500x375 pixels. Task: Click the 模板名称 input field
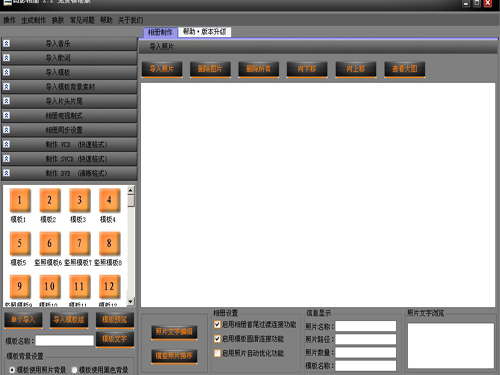point(65,341)
